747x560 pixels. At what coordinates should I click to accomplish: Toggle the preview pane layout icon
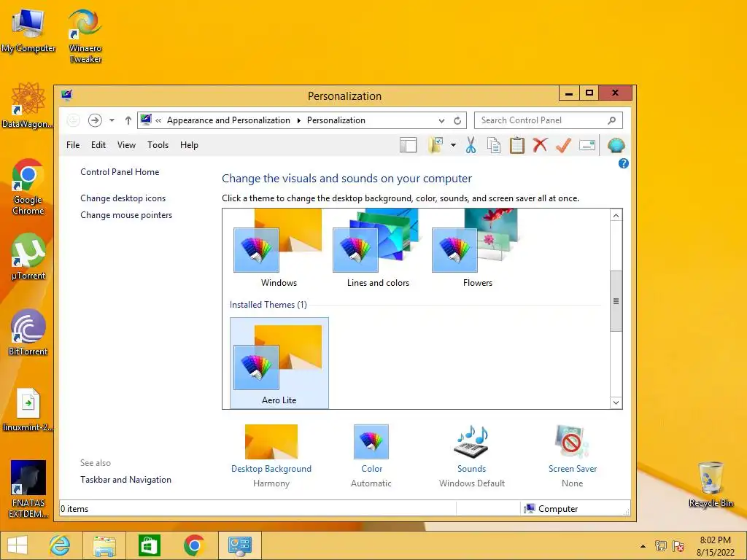(x=409, y=145)
